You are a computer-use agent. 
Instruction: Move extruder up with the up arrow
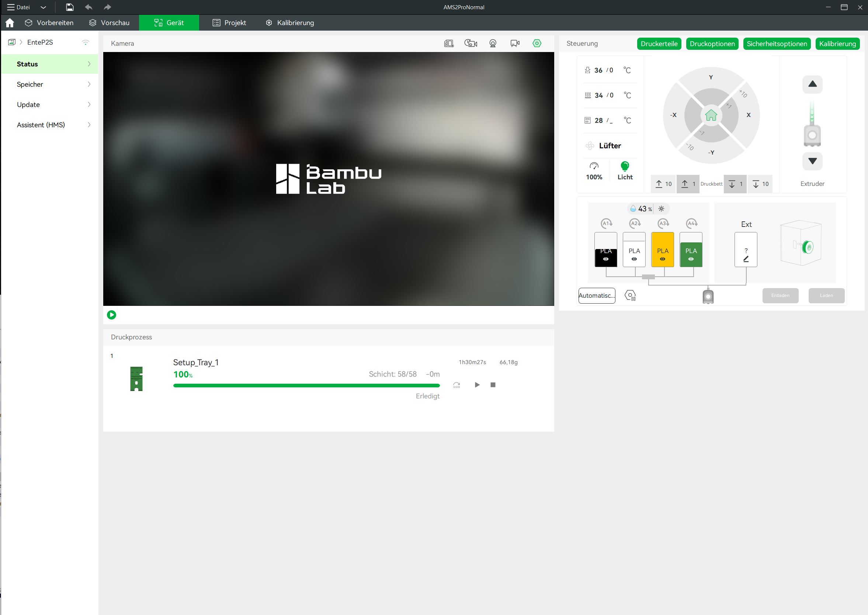click(812, 84)
